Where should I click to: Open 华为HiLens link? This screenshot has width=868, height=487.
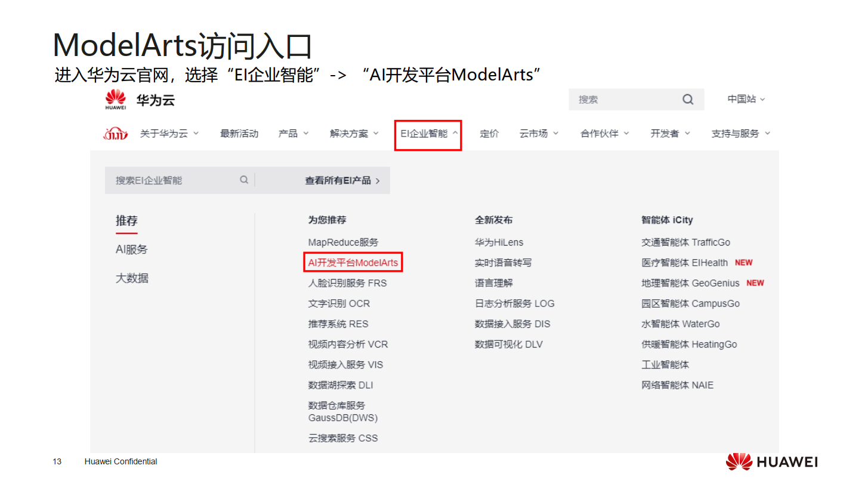pos(499,243)
